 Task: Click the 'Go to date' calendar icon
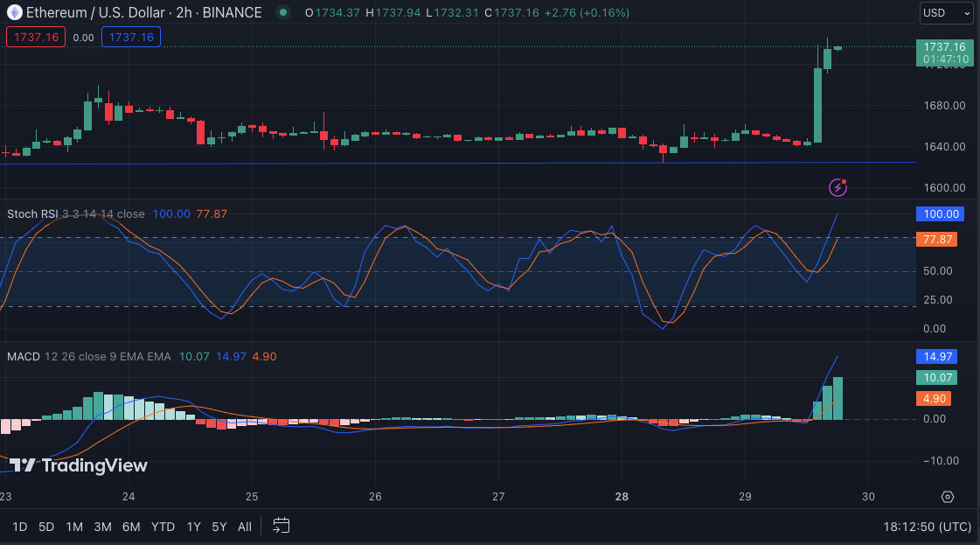coord(280,526)
